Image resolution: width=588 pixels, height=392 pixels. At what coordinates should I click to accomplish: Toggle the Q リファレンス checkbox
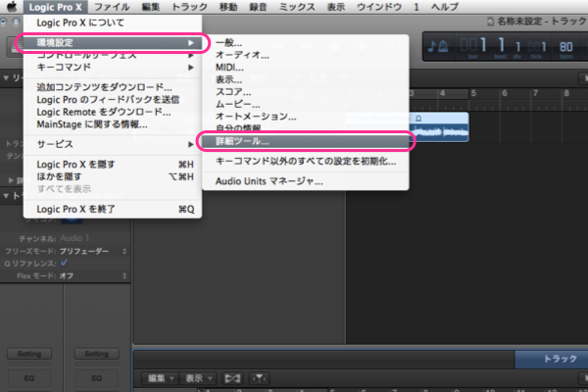tap(64, 263)
